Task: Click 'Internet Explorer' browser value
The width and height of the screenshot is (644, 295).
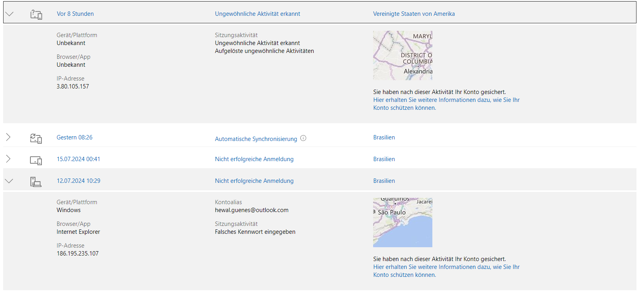Action: [x=78, y=232]
